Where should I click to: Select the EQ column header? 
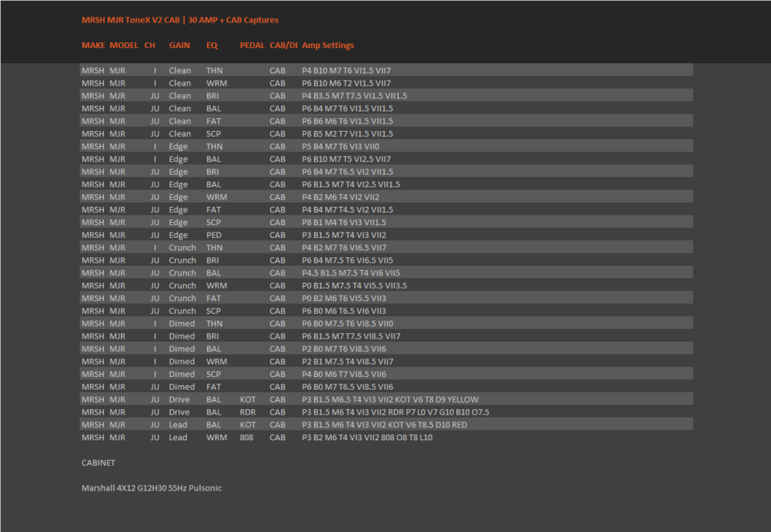[x=212, y=45]
